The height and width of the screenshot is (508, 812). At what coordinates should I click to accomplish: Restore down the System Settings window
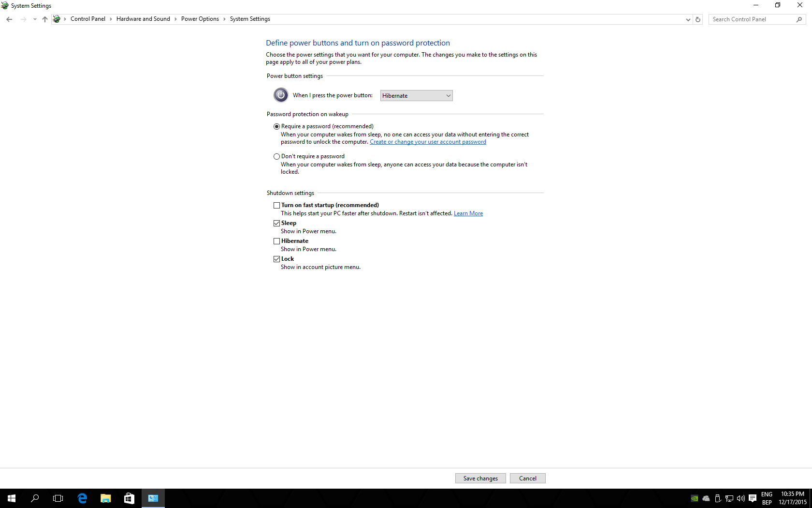coord(778,5)
